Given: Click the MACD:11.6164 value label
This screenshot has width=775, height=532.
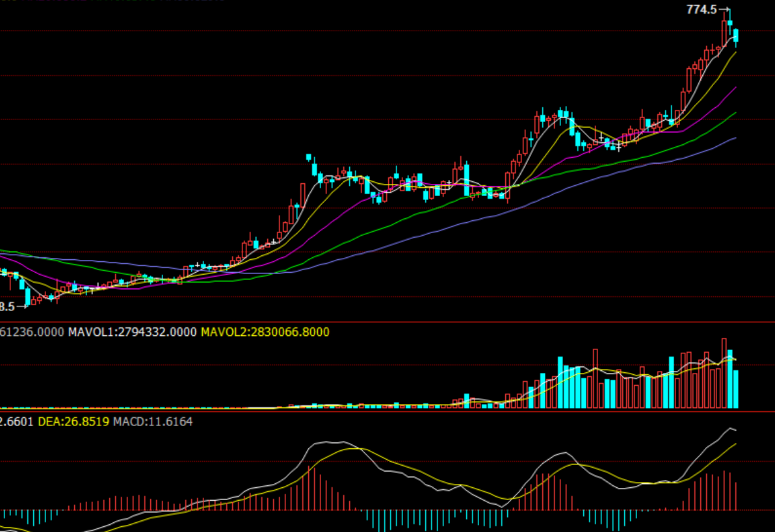Looking at the screenshot, I should click(153, 422).
